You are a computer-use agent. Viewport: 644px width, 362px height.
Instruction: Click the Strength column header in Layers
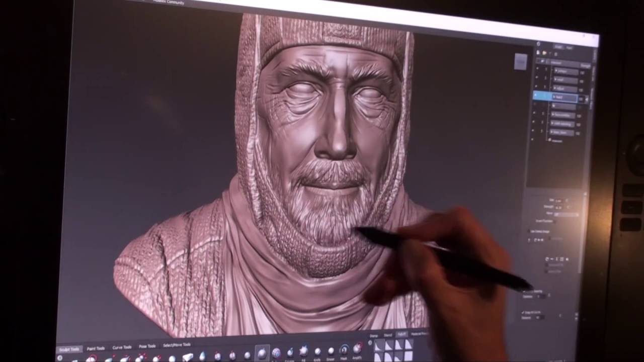click(x=586, y=65)
